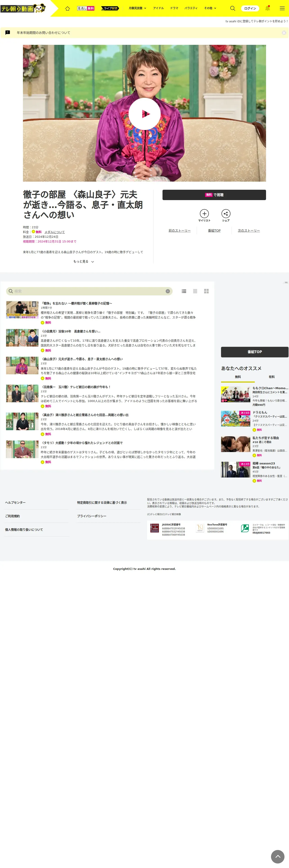Open 〈タモリ〉大感動 episode title
Screen dimensions: 289x868
[82, 443]
